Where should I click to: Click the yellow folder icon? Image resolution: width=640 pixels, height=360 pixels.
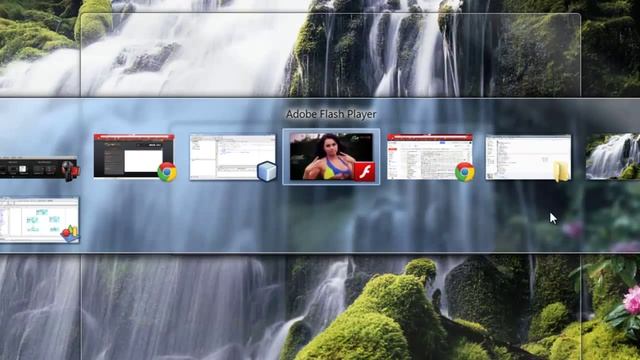click(562, 171)
